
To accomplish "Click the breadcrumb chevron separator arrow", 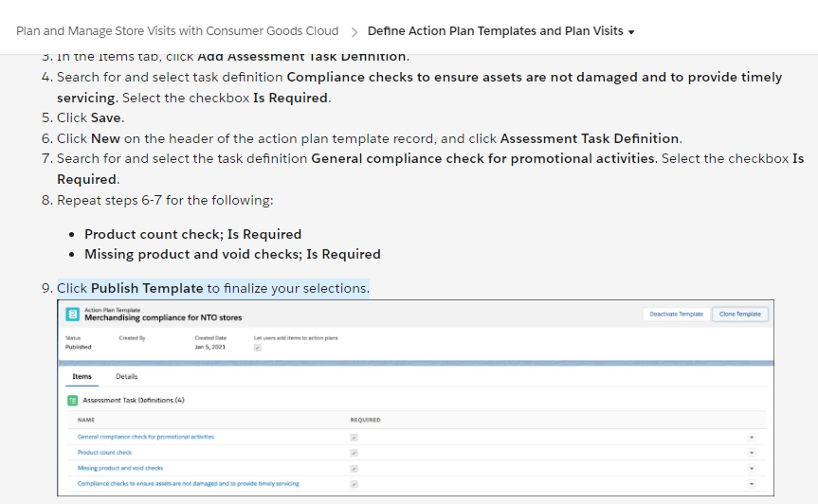I will pyautogui.click(x=354, y=32).
